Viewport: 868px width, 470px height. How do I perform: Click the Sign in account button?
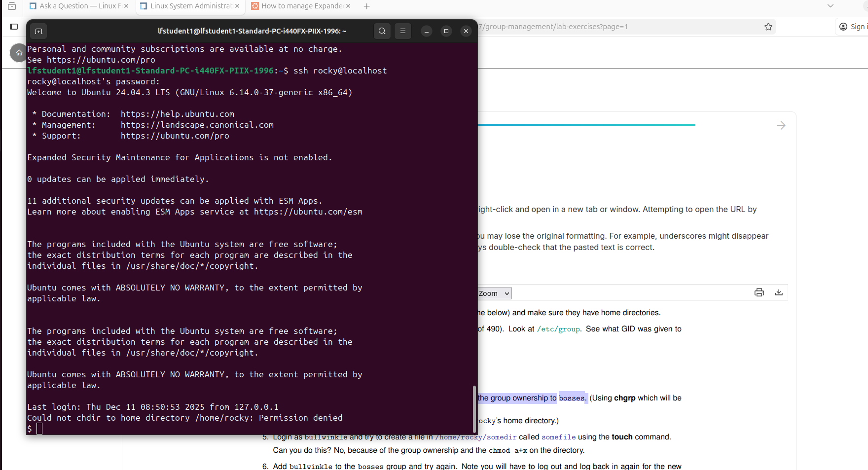pos(853,27)
